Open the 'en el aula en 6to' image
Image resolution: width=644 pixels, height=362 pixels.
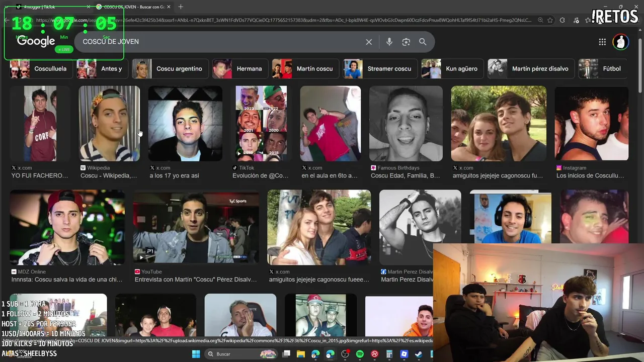coord(331,124)
